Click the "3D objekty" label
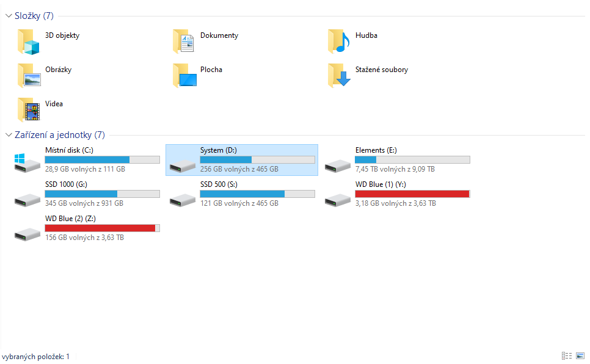The height and width of the screenshot is (364, 590). tap(62, 35)
